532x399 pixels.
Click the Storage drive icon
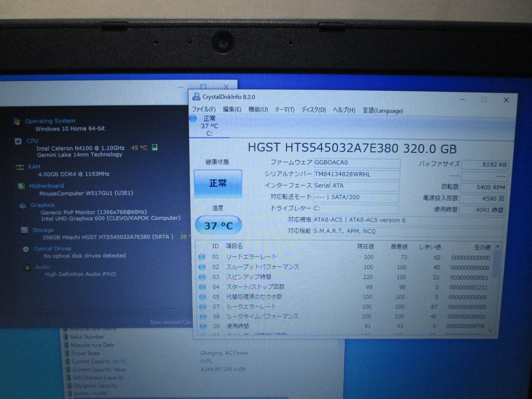click(x=24, y=230)
